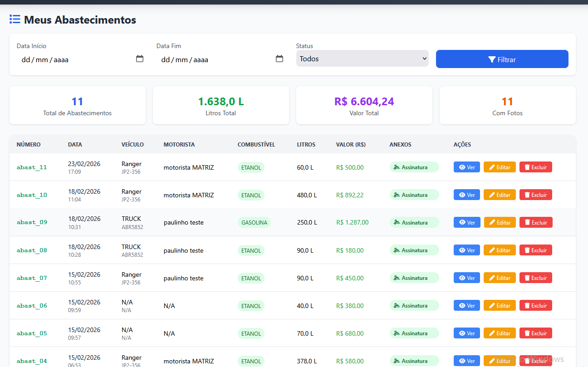Image resolution: width=588 pixels, height=367 pixels.
Task: Click the Valor Total summary card
Action: coord(364,105)
